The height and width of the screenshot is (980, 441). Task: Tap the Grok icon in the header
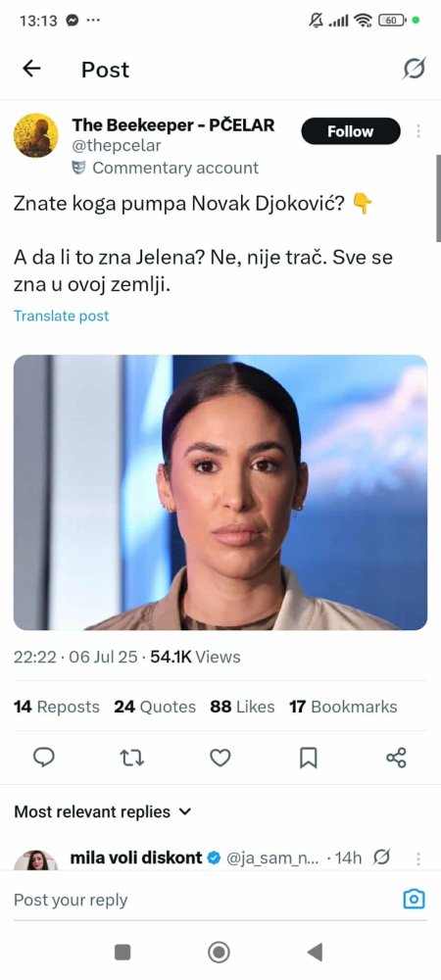click(414, 69)
